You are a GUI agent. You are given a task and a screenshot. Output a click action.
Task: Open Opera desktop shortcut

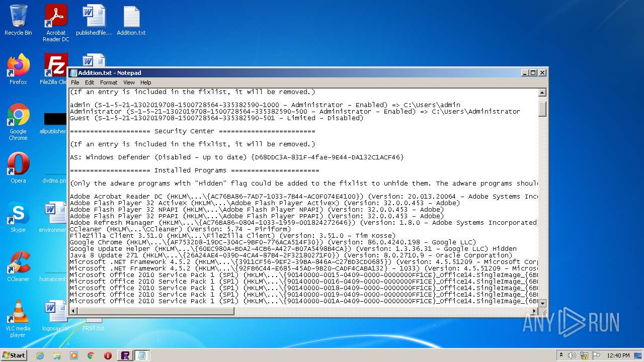pos(18,168)
